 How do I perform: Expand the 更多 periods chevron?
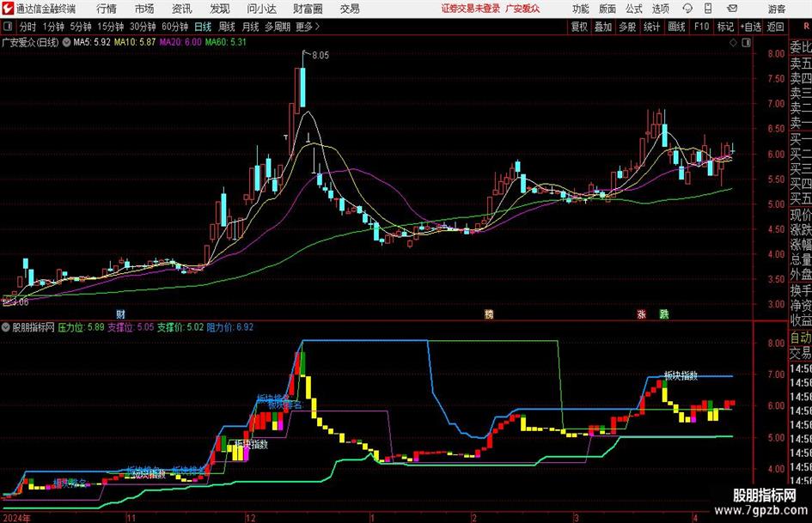pyautogui.click(x=317, y=27)
